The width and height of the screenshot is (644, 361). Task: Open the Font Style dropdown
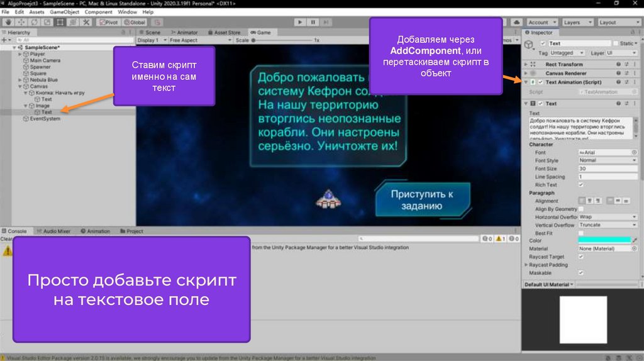(x=607, y=160)
